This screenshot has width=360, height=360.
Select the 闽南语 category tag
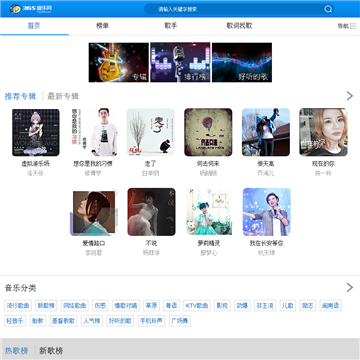pos(330,305)
